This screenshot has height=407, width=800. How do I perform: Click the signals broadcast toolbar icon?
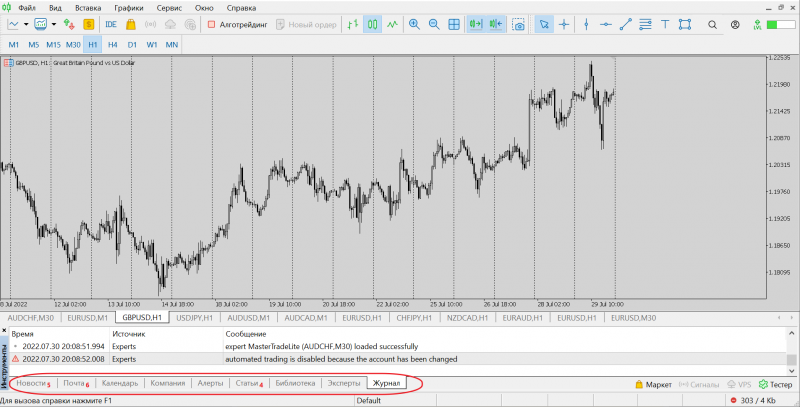151,24
